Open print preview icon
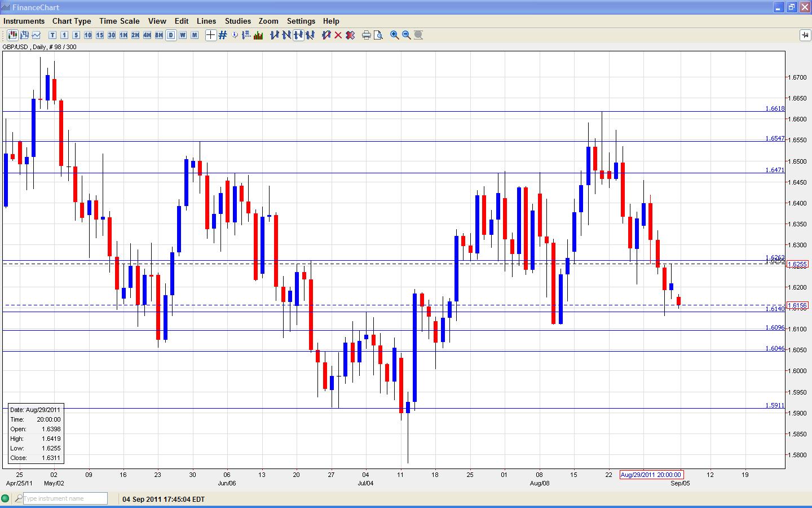Image resolution: width=812 pixels, height=508 pixels. (x=378, y=35)
